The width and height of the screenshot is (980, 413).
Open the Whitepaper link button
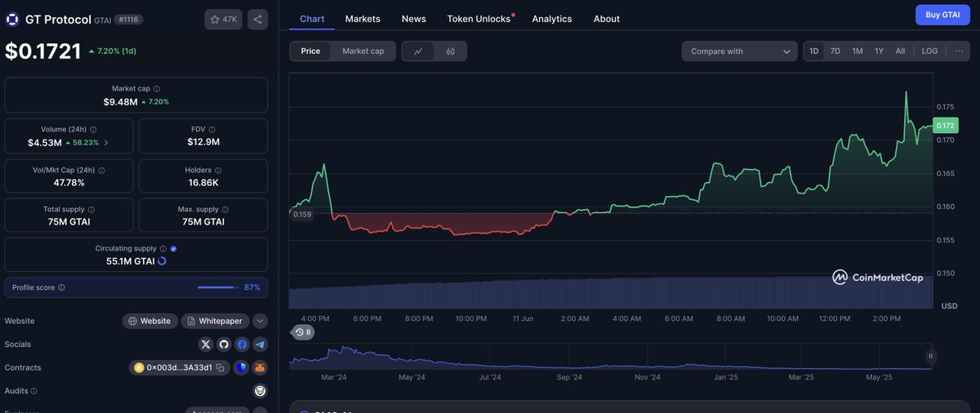(216, 322)
